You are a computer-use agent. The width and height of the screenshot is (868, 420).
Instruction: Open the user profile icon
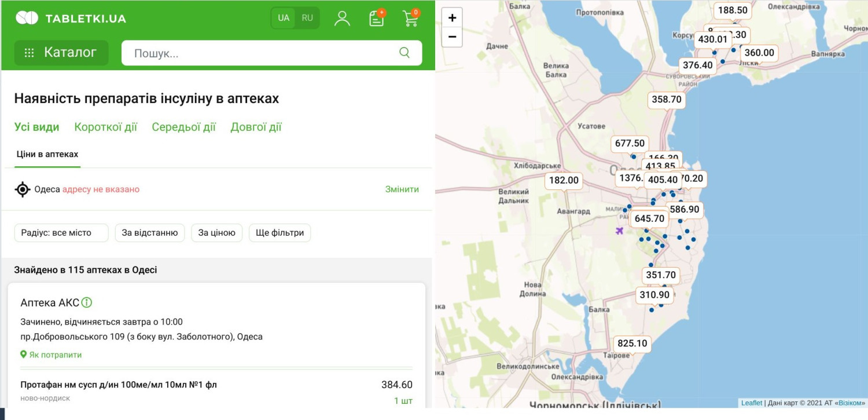[x=342, y=18]
